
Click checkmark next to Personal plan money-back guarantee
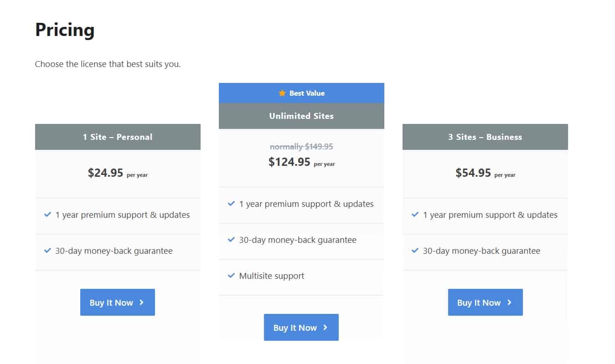point(47,250)
